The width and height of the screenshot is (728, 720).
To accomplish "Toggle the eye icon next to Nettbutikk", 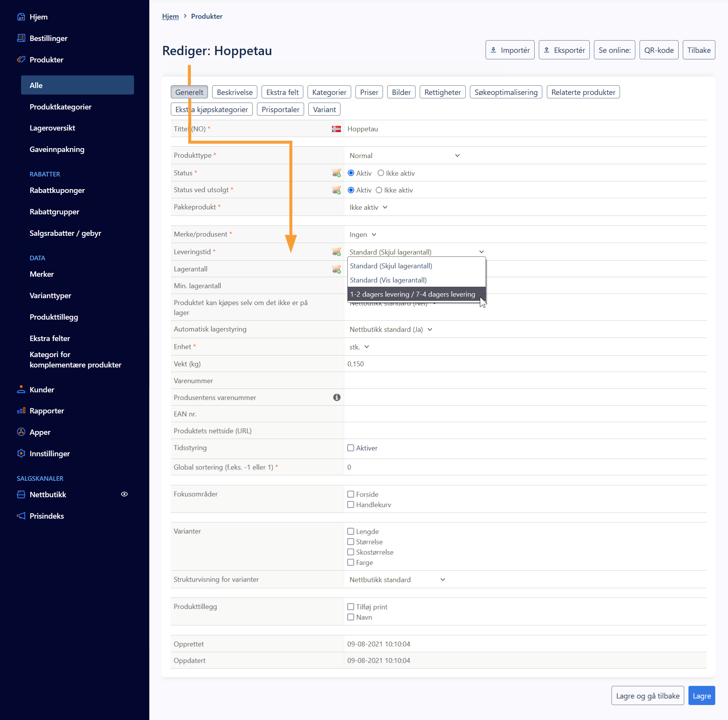I will click(124, 494).
